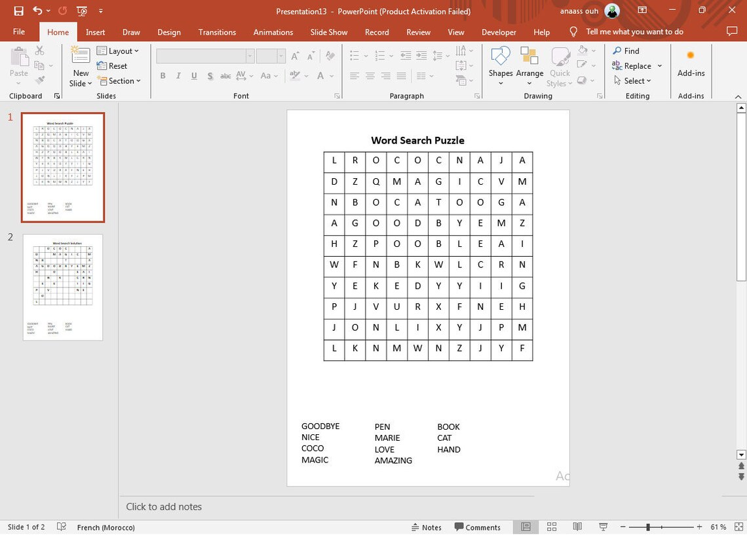Select the Find command
The height and width of the screenshot is (560, 747).
(626, 50)
